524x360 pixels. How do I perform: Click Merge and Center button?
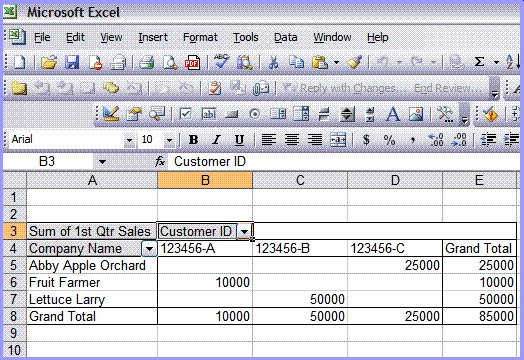338,139
